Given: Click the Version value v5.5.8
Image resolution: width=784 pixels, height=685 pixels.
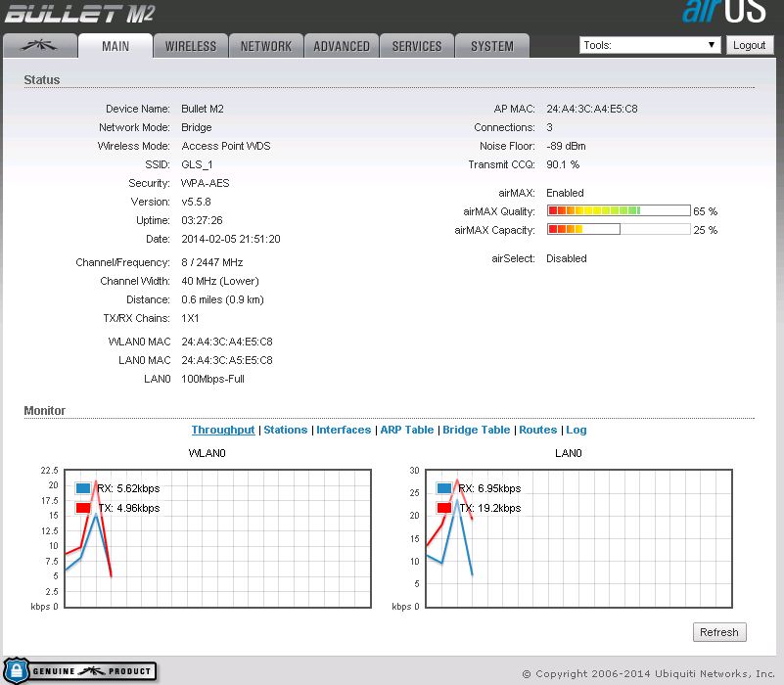Looking at the screenshot, I should point(196,202).
